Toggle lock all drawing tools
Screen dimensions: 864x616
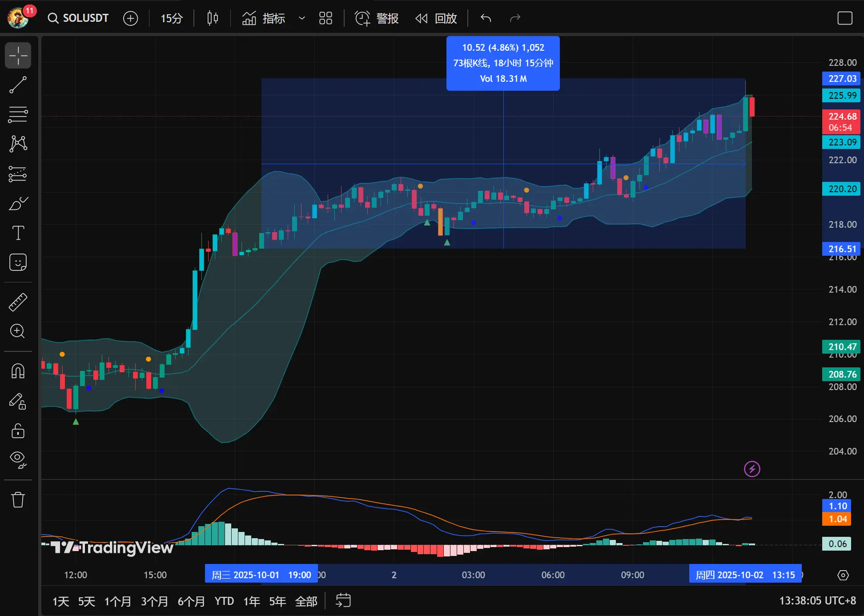point(18,431)
